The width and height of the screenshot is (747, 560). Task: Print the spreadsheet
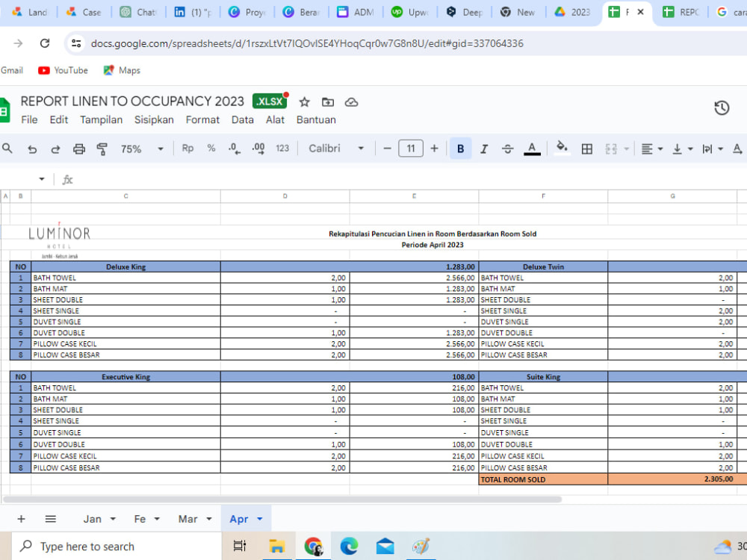tap(79, 149)
